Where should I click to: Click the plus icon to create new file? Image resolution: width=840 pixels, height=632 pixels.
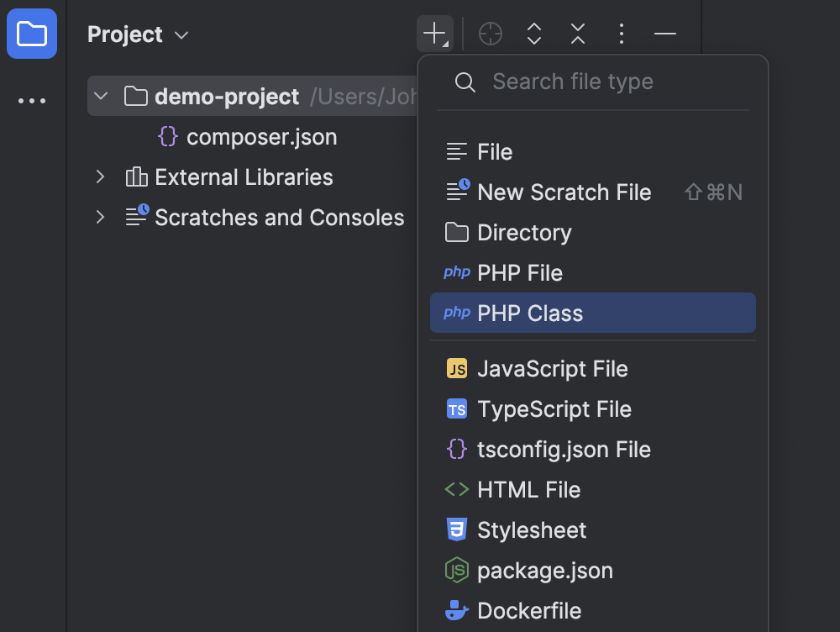(434, 34)
